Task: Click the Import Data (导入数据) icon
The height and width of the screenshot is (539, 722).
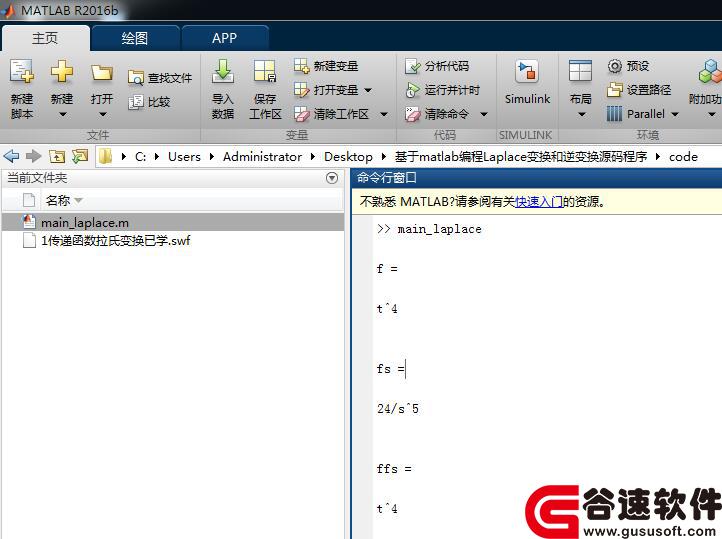Action: tap(223, 71)
